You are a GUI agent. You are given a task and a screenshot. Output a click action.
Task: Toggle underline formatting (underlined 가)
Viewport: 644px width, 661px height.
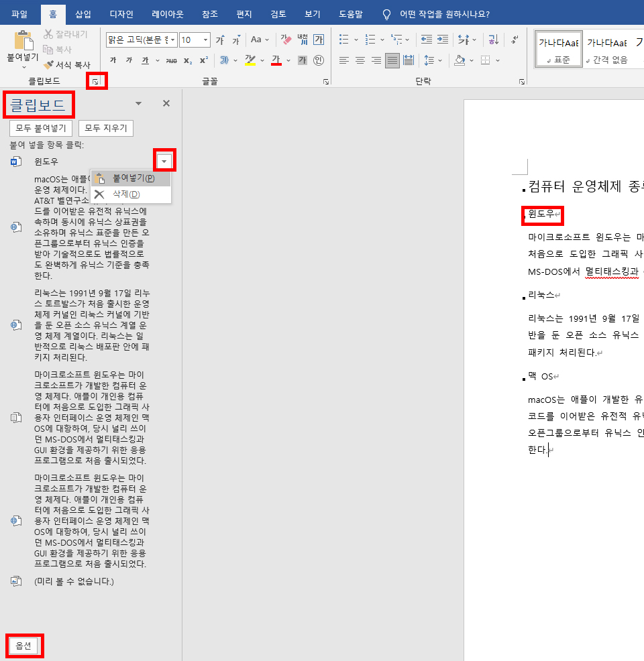pyautogui.click(x=145, y=60)
